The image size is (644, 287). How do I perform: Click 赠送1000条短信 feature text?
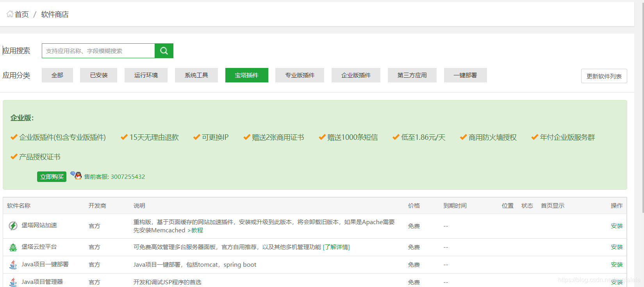tap(353, 137)
